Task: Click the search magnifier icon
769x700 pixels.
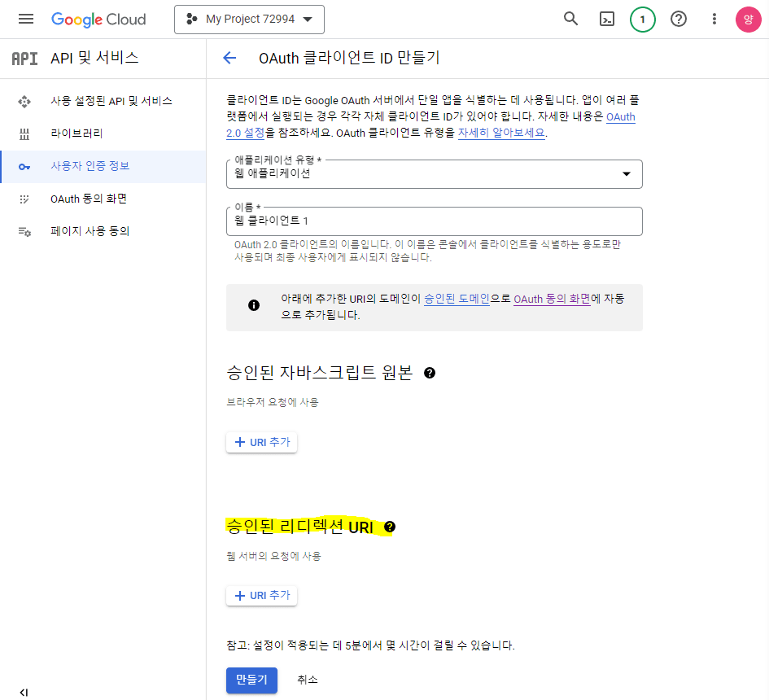Action: (571, 19)
